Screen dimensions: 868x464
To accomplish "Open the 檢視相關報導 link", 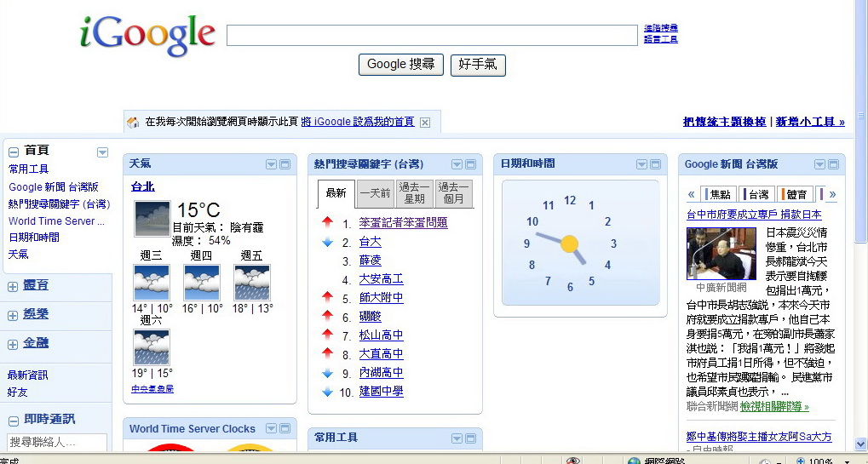I will [x=774, y=406].
